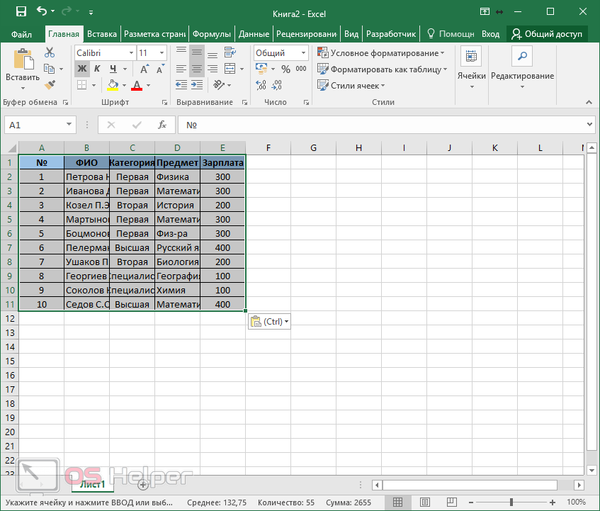Viewport: 600px width, 511px height.
Task: Increase font size
Action: click(x=144, y=69)
